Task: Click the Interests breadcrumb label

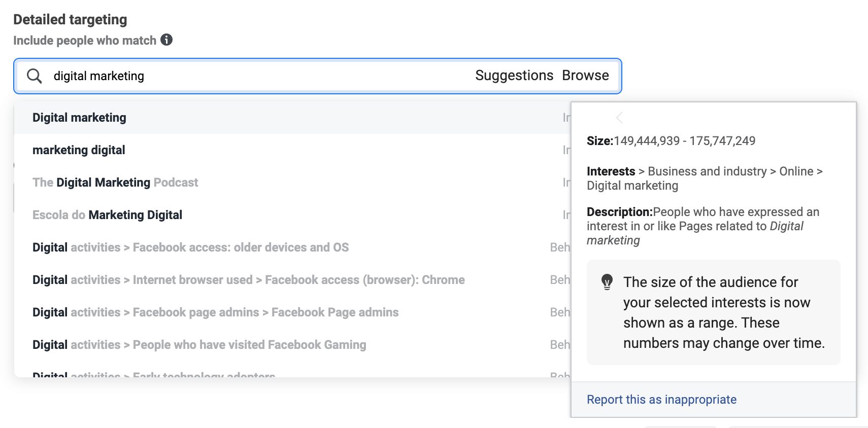Action: pos(611,171)
